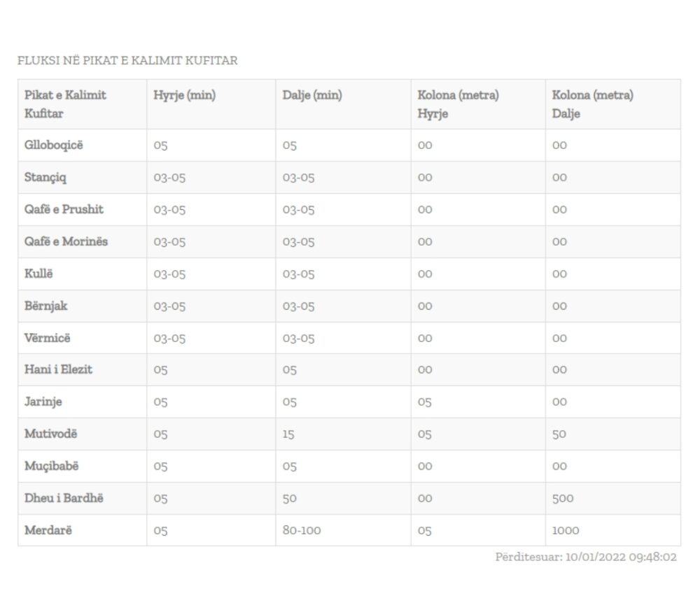Select the Kolona (metra) Hyrje header
This screenshot has height=596, width=700.
click(458, 104)
